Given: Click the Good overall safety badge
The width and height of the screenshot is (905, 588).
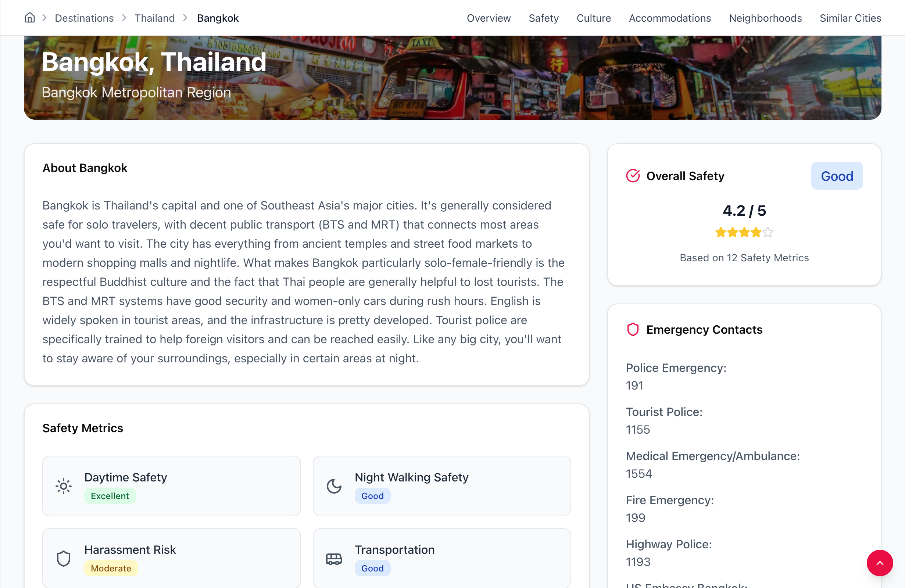Looking at the screenshot, I should click(837, 176).
